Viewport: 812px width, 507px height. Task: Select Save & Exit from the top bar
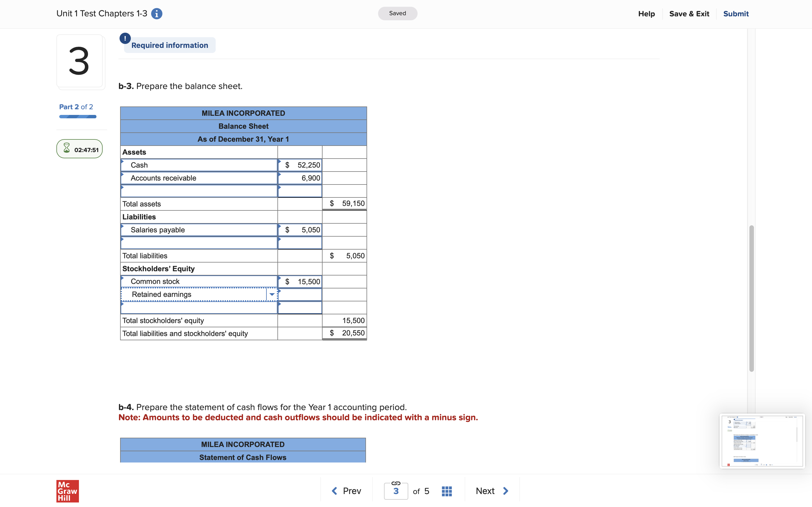pos(689,14)
